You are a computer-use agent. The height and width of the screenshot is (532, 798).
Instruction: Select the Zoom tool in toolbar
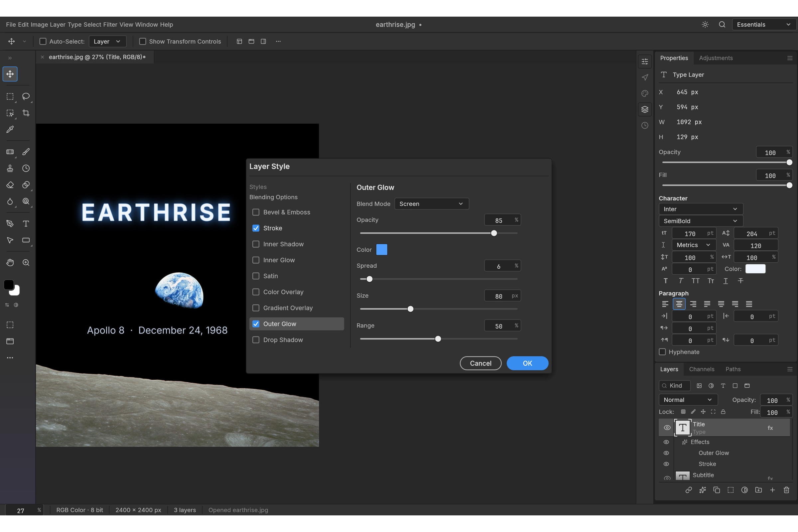[26, 263]
